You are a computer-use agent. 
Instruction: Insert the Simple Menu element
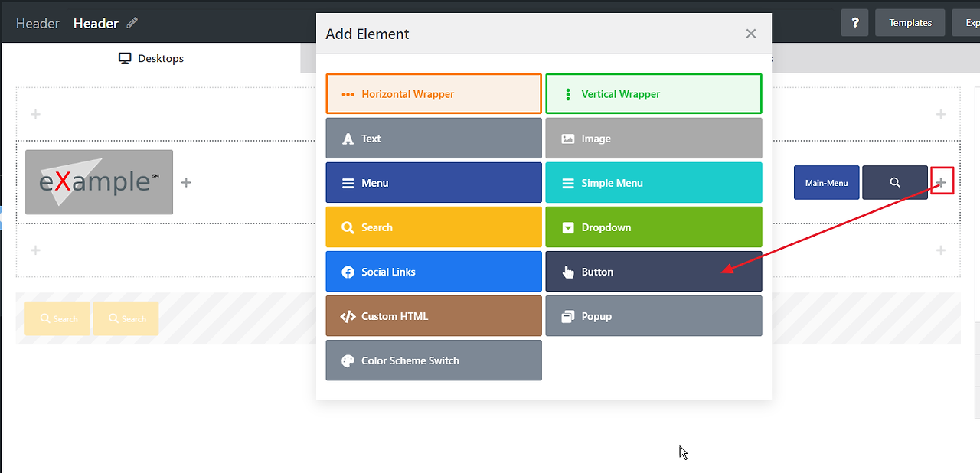tap(654, 183)
